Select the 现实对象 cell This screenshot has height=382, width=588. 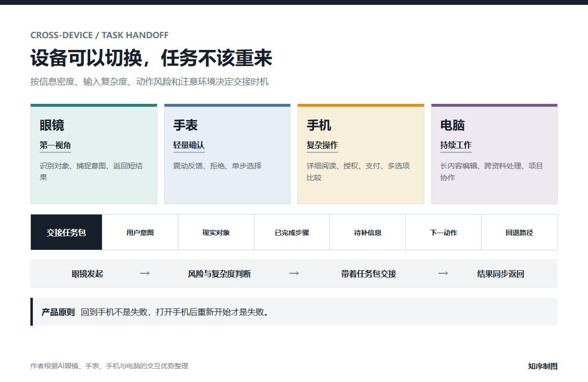click(216, 232)
